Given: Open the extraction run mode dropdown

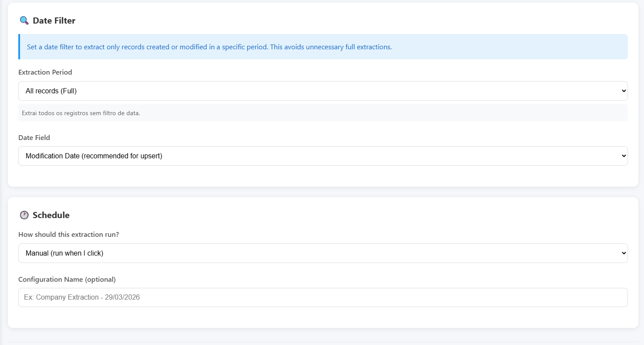Looking at the screenshot, I should [x=322, y=253].
